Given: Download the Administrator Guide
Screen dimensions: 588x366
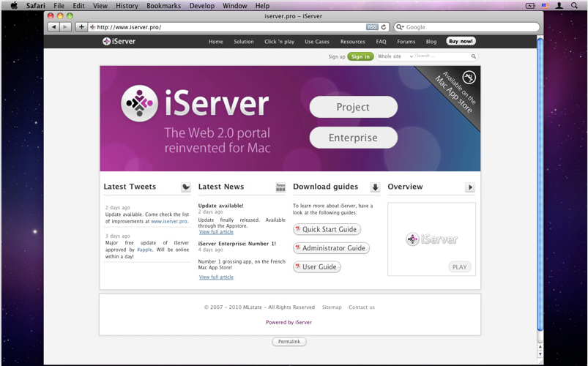Looking at the screenshot, I should [331, 248].
